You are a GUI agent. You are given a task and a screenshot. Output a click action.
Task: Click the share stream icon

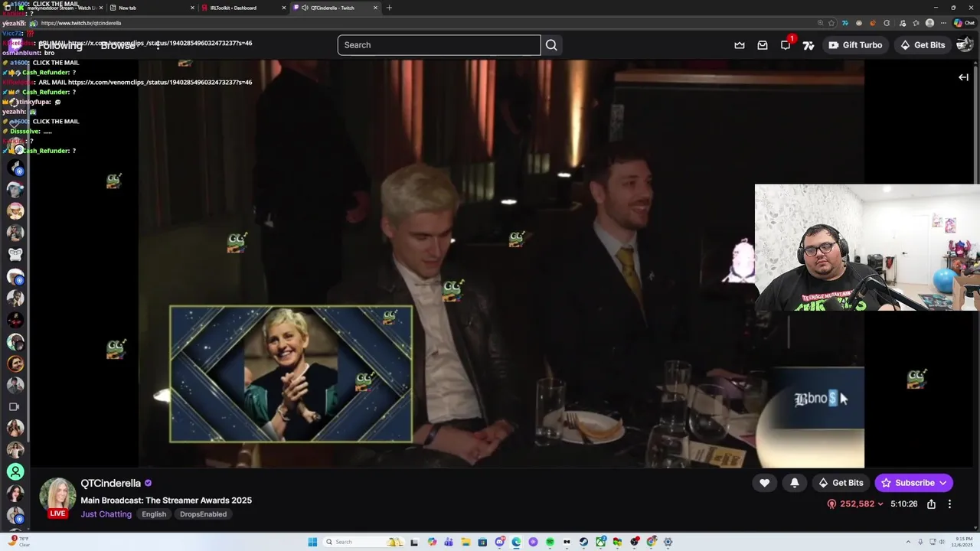(x=931, y=504)
